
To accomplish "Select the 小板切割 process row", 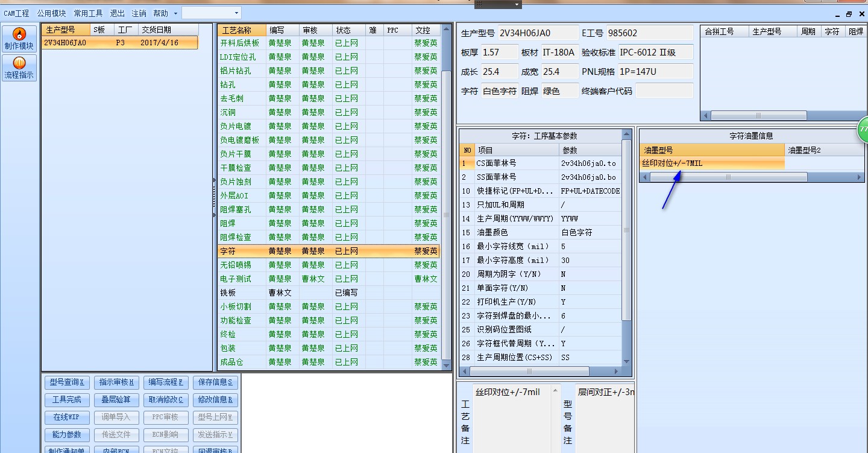I will pyautogui.click(x=329, y=306).
